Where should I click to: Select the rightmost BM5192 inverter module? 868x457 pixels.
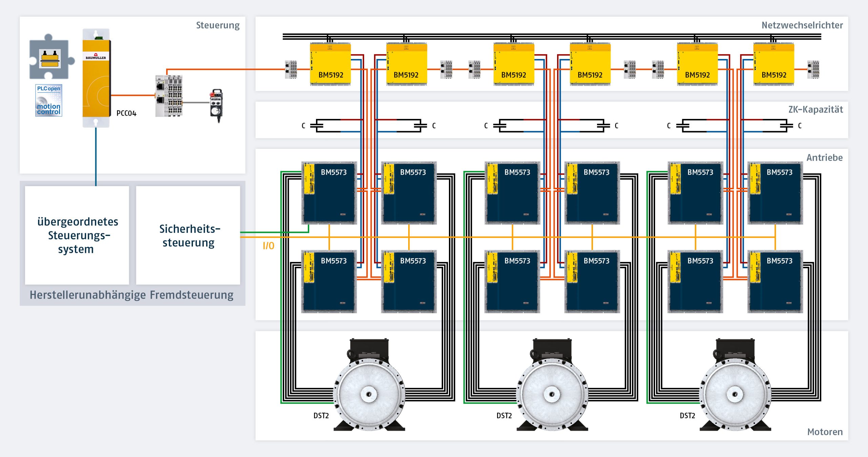click(x=773, y=64)
